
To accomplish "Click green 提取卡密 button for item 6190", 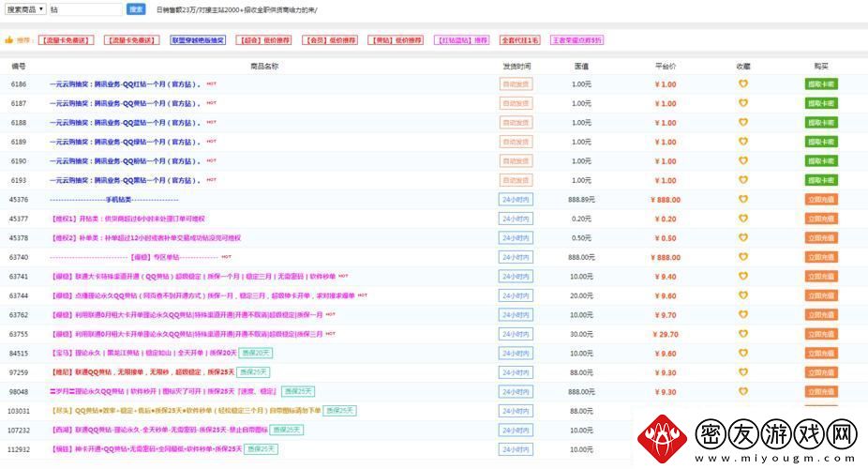I will pos(821,161).
